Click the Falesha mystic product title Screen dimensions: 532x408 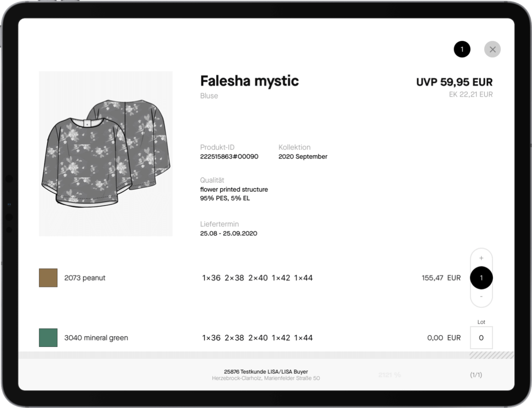[x=249, y=81]
